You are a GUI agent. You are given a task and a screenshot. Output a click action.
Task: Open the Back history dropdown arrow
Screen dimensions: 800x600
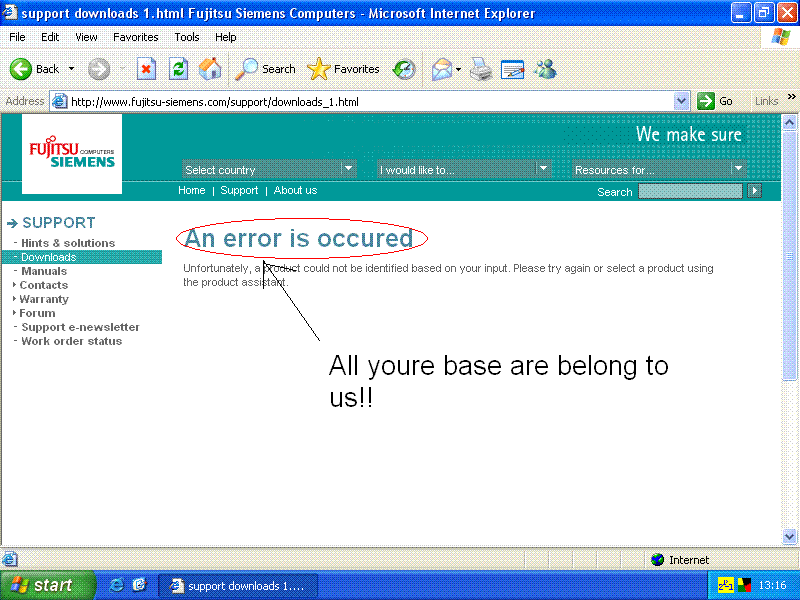(x=71, y=69)
